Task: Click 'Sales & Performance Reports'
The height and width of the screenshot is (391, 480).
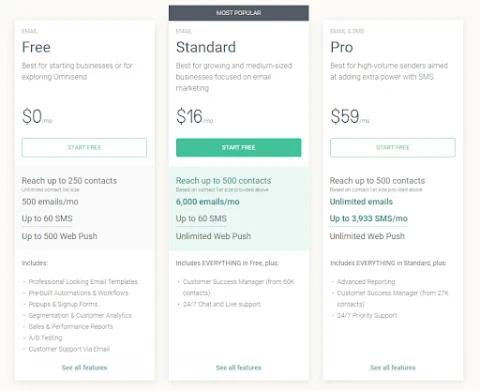Action: point(71,327)
